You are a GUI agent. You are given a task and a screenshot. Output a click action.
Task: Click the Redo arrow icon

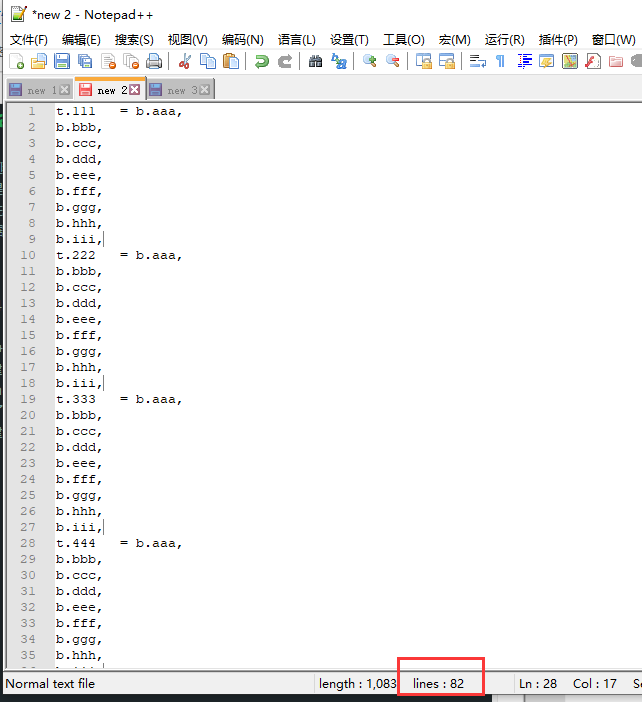(x=285, y=61)
